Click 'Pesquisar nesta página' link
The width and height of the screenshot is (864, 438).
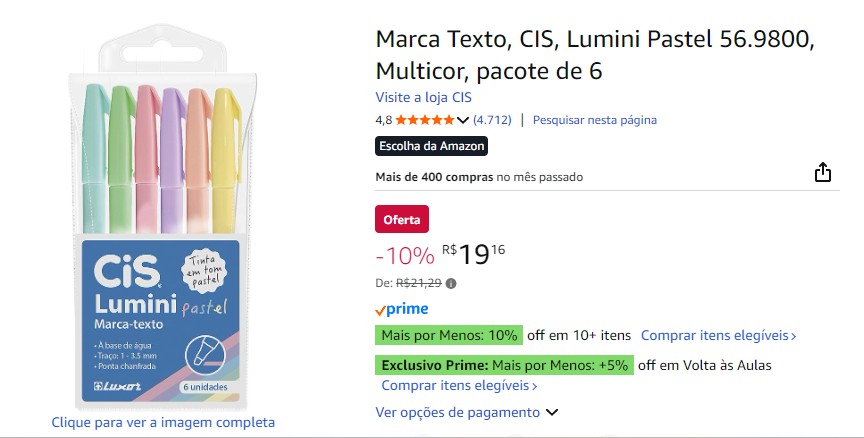click(x=595, y=120)
